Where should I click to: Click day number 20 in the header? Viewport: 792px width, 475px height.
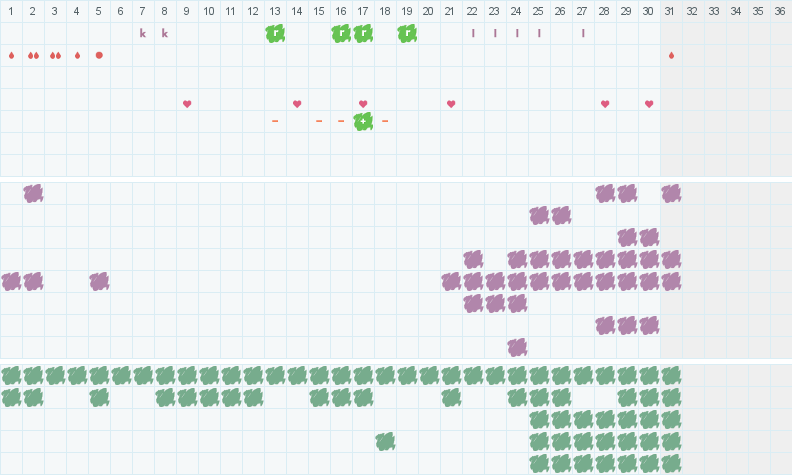[428, 11]
